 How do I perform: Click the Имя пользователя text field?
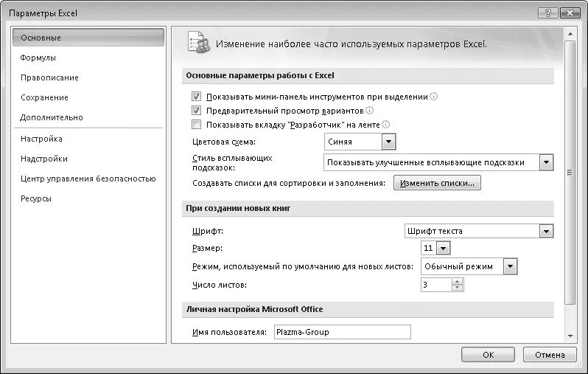[343, 332]
